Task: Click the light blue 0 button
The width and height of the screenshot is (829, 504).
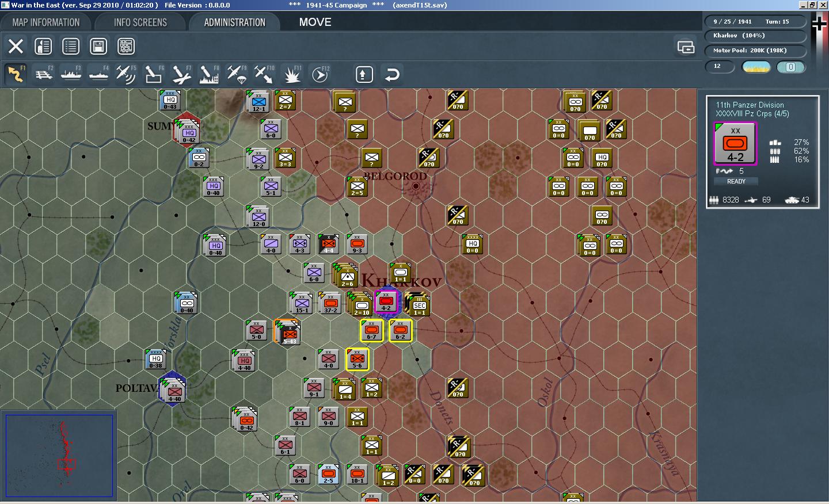Action: point(790,67)
